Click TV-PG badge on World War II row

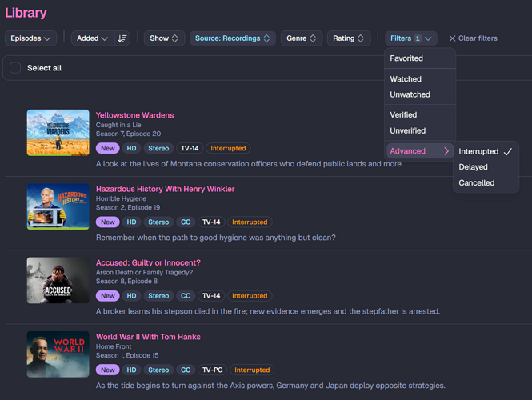[212, 370]
